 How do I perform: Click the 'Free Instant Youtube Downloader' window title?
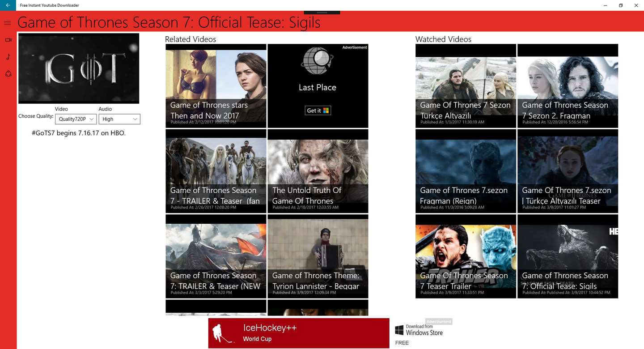tap(50, 5)
